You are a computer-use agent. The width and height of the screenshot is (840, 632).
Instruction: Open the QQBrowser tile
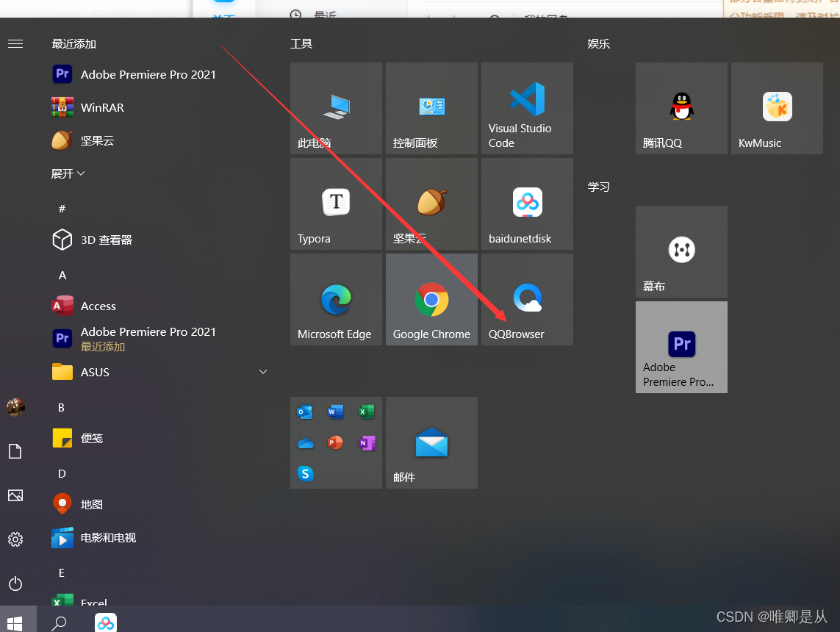click(527, 299)
